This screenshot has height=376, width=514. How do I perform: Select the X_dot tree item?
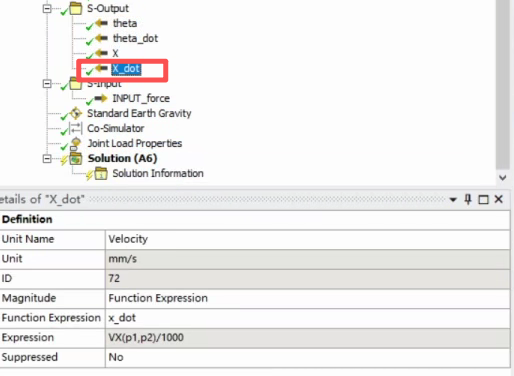[x=126, y=69]
